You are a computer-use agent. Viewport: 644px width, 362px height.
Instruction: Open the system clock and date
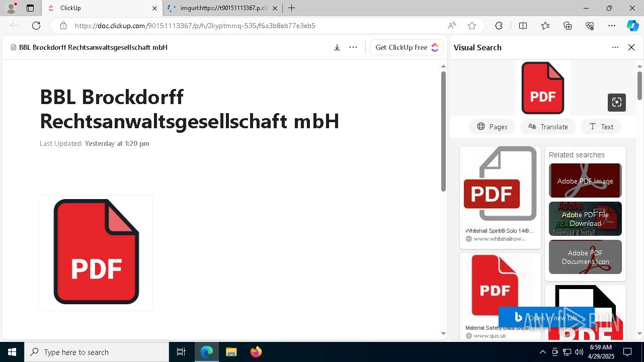tap(601, 352)
